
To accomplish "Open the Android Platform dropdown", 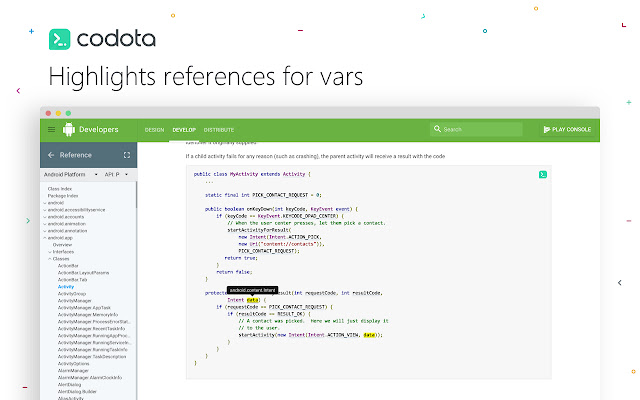I will click(71, 174).
